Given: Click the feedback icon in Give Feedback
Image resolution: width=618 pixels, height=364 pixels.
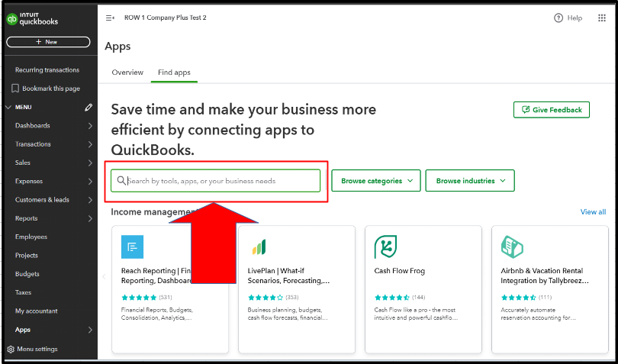Looking at the screenshot, I should pos(525,110).
